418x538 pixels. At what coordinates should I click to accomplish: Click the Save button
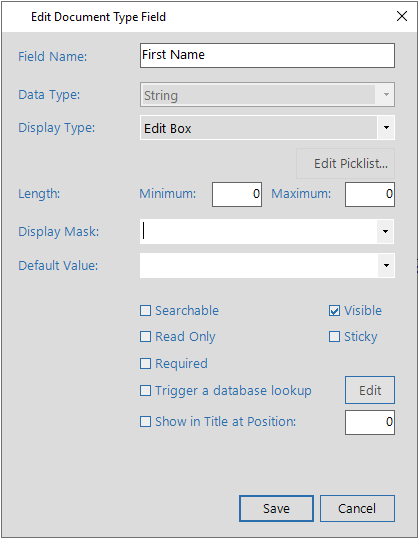point(276,508)
